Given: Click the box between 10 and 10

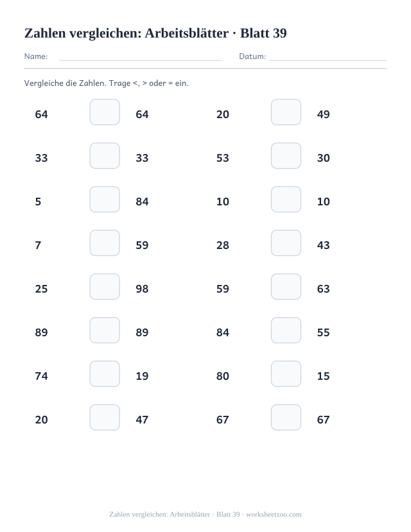Looking at the screenshot, I should (286, 199).
